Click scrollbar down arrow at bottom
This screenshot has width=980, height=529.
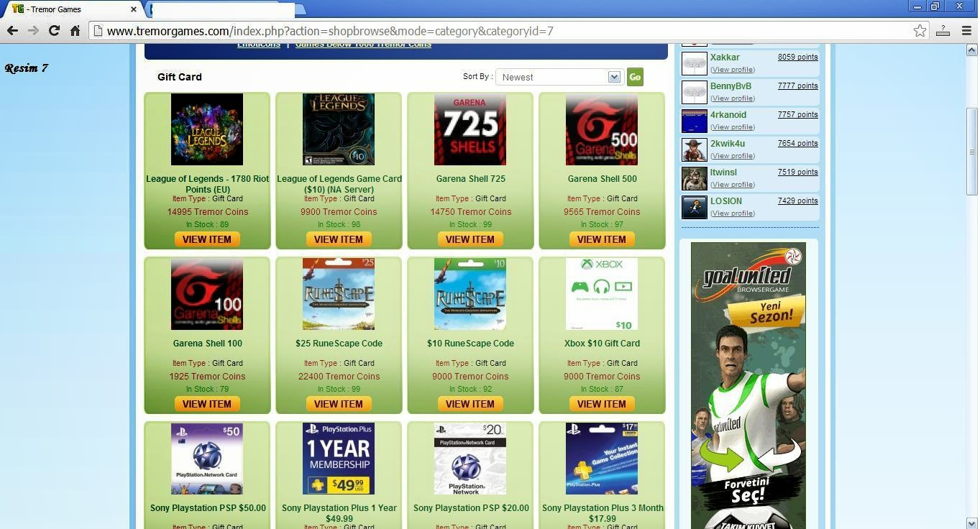(x=971, y=523)
